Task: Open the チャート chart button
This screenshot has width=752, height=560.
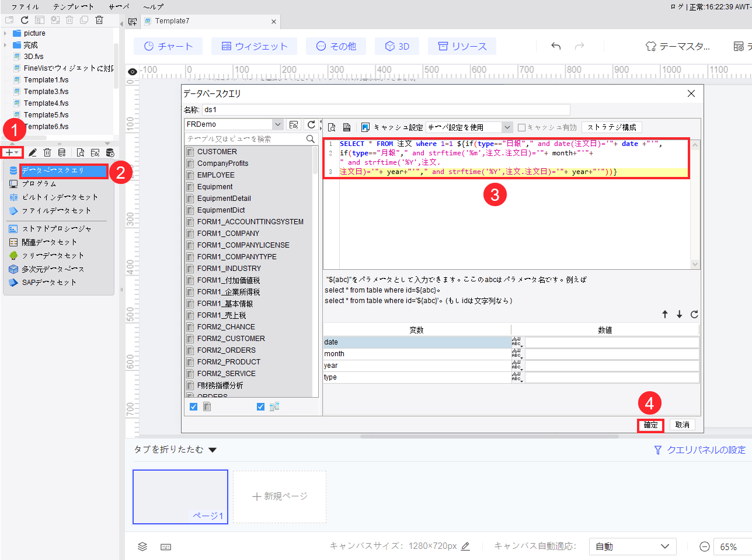Action: click(168, 46)
